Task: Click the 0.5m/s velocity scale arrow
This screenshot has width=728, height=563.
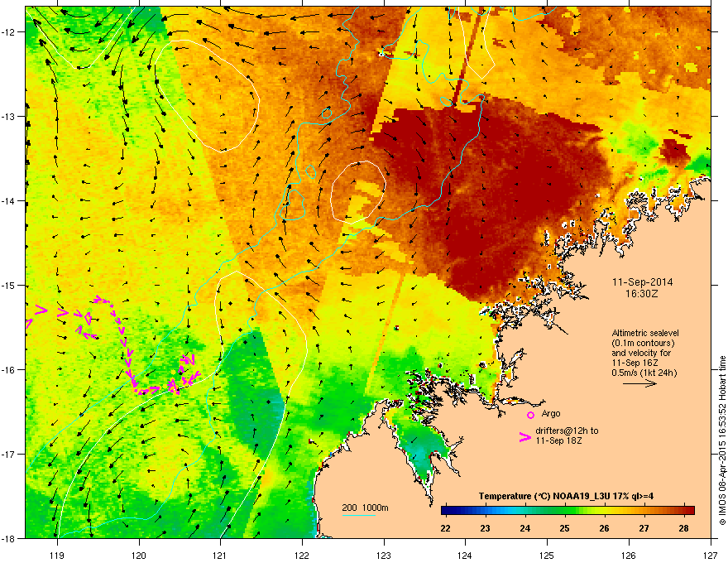Action: (x=639, y=383)
